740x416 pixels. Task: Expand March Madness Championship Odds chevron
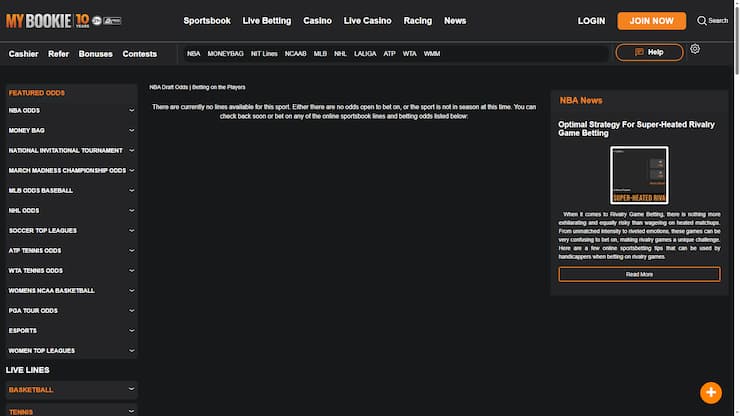click(132, 170)
